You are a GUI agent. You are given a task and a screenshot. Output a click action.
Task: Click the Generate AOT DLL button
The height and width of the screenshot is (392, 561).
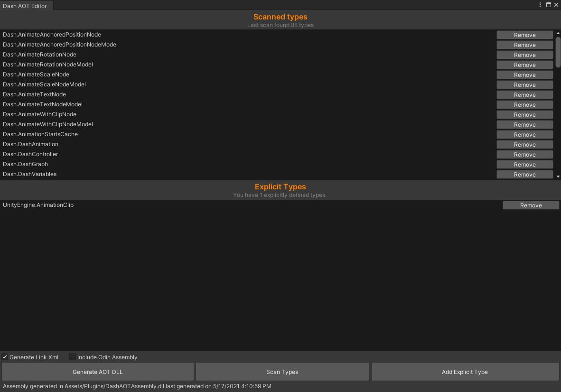[x=98, y=372]
